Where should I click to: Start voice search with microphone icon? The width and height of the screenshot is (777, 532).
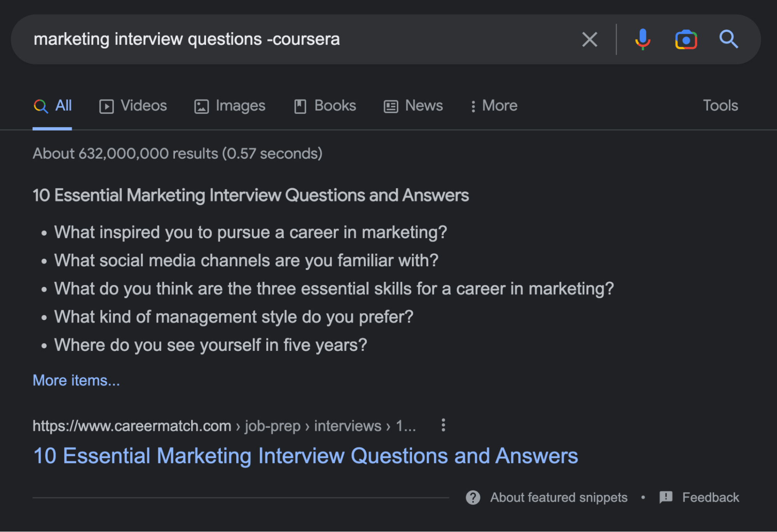(643, 39)
